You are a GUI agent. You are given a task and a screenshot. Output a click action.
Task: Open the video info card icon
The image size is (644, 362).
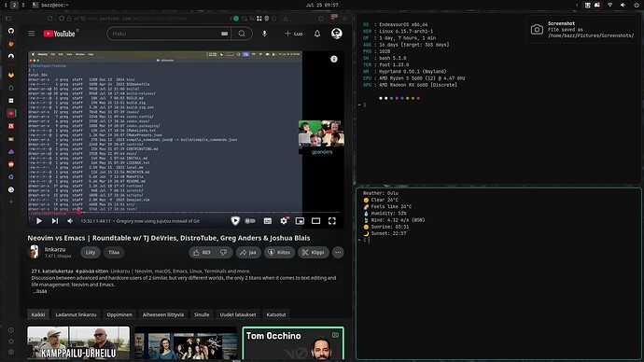pyautogui.click(x=334, y=59)
